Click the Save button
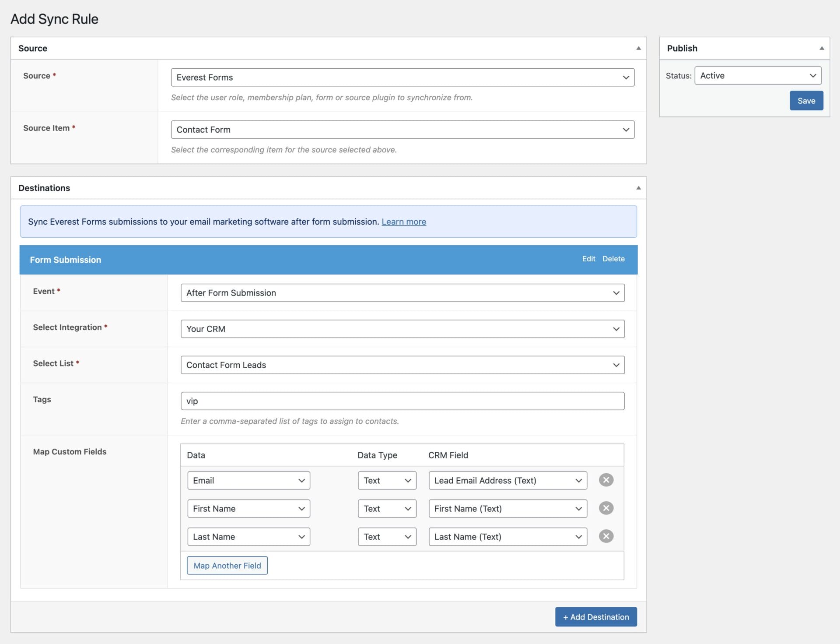This screenshot has height=644, width=840. (806, 101)
